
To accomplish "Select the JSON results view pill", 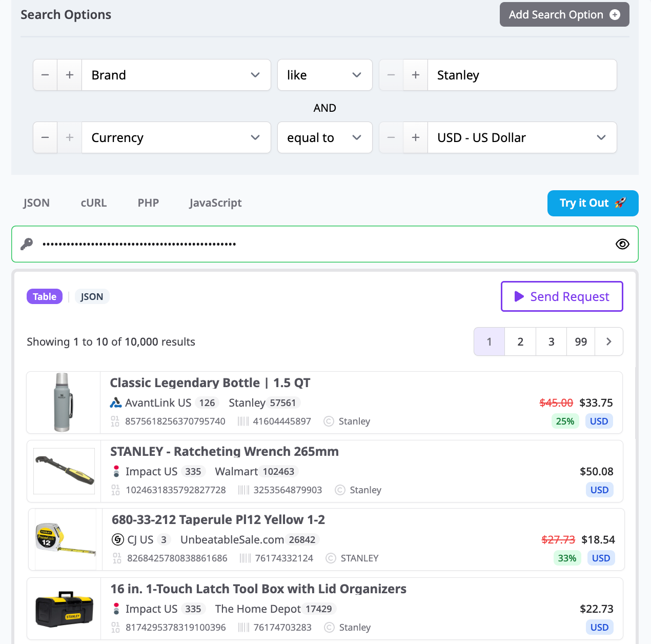I will tap(92, 296).
